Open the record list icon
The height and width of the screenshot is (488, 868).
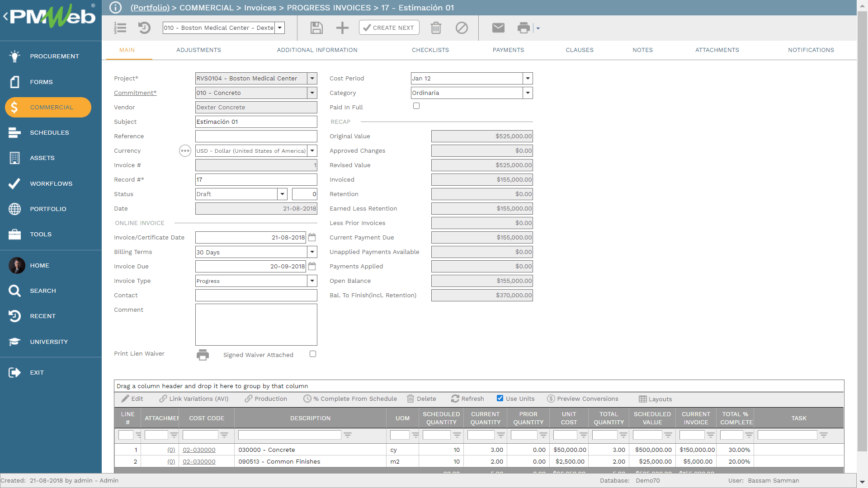(120, 28)
